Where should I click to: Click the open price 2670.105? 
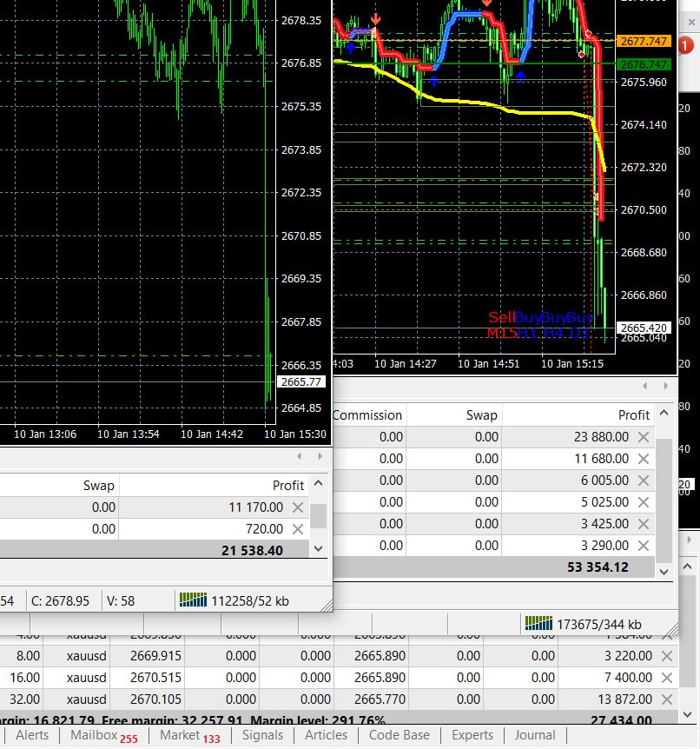point(155,699)
